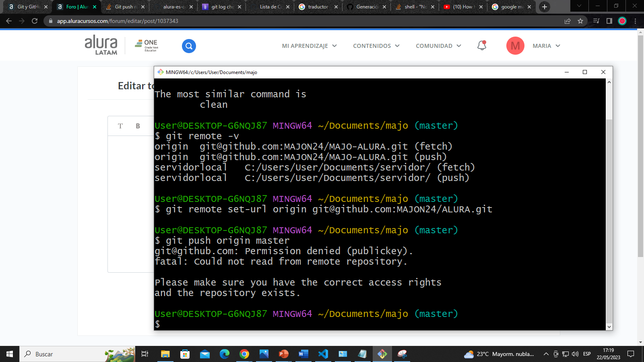
Task: Switch to the 'git log' tab
Action: [221, 7]
